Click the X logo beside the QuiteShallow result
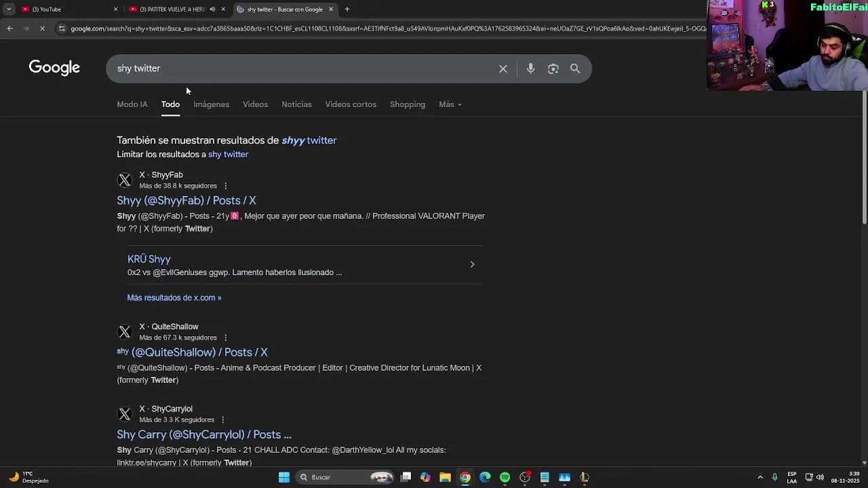Image resolution: width=868 pixels, height=488 pixels. [125, 332]
